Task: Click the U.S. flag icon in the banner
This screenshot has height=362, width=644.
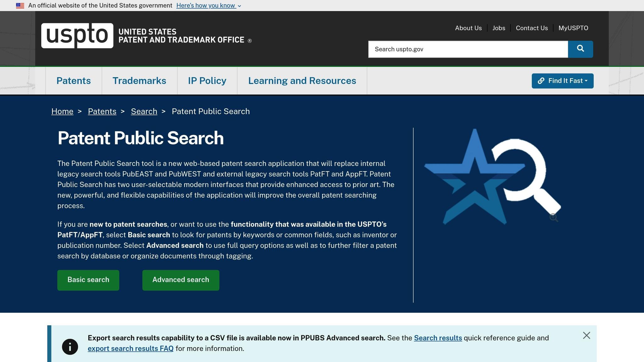Action: click(20, 5)
